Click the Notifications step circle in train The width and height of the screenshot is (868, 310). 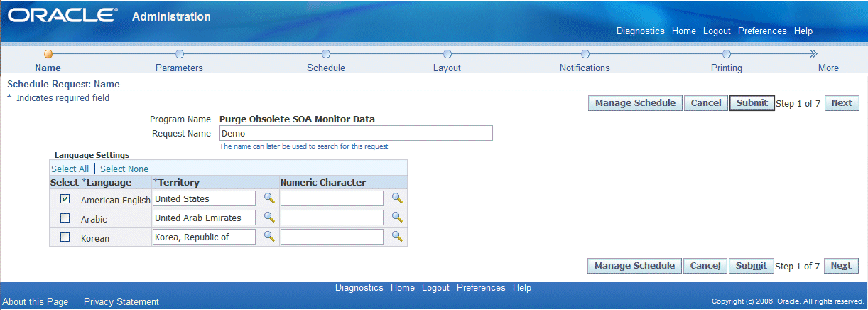coord(585,54)
